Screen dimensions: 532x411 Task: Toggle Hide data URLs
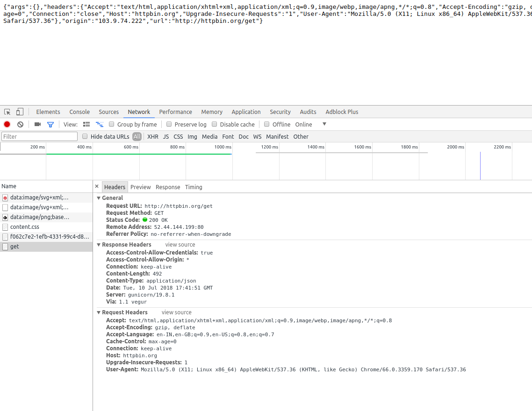pyautogui.click(x=85, y=136)
